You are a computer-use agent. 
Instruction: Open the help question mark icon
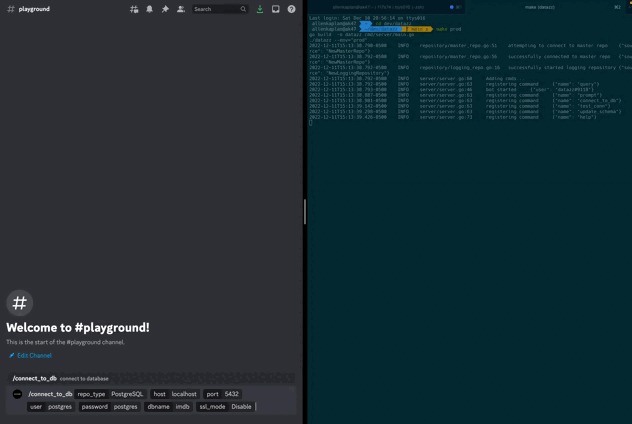(x=291, y=9)
